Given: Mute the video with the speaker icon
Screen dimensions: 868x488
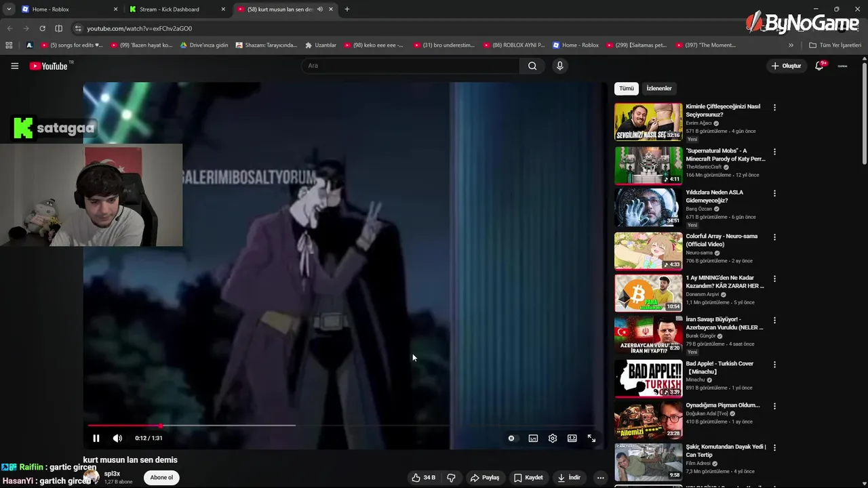Looking at the screenshot, I should point(117,438).
